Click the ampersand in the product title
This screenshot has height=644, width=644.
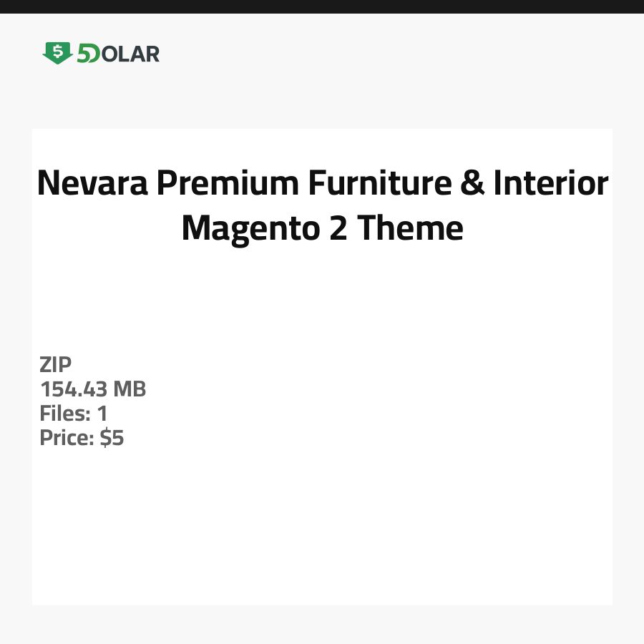472,183
